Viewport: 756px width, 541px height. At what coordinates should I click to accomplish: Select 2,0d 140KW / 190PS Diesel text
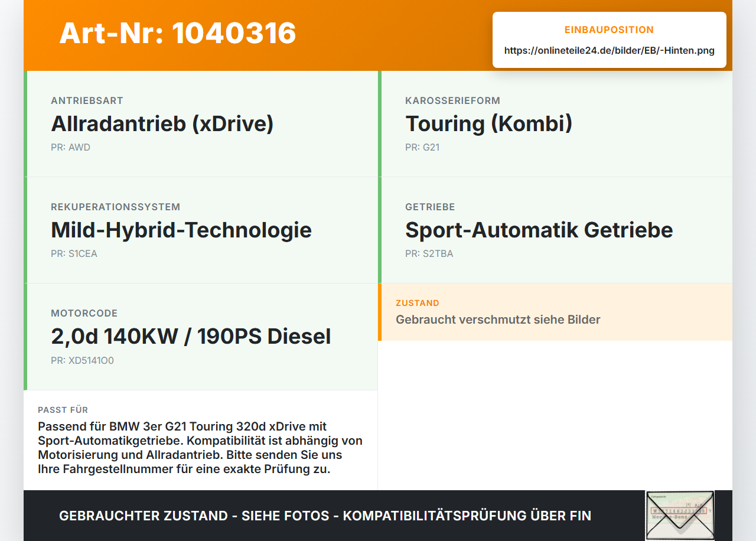tap(191, 336)
